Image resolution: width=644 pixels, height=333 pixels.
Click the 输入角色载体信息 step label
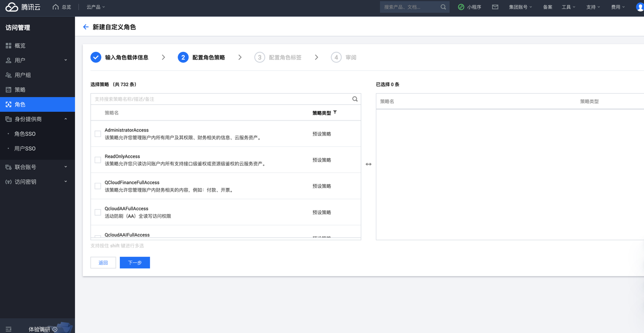click(127, 57)
